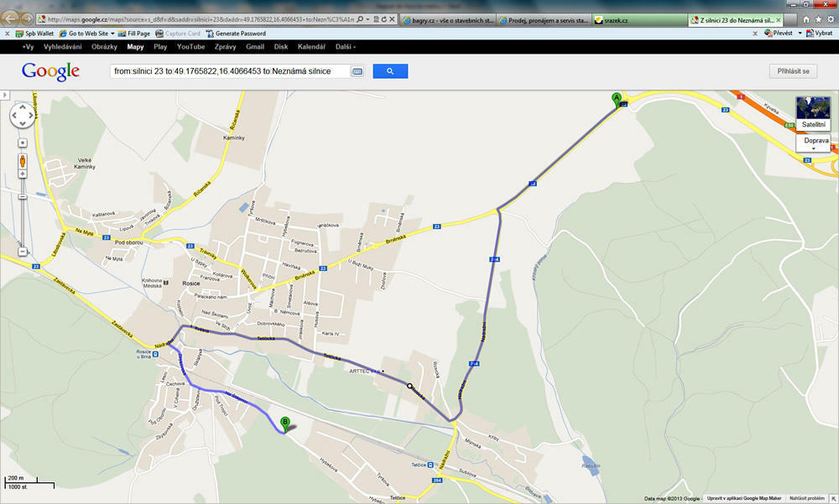Click the Tetčice train station icon
Image resolution: width=839 pixels, height=504 pixels.
click(430, 465)
